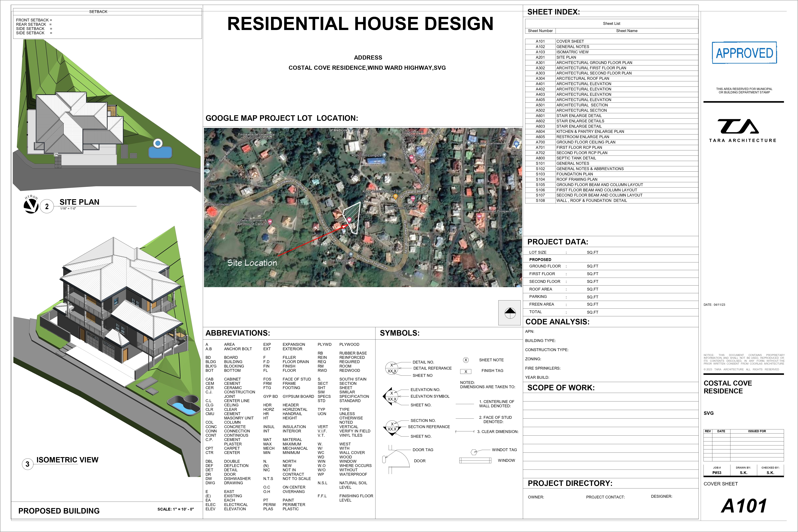Click the detail reference circle symbol
The image size is (798, 532).
392,368
